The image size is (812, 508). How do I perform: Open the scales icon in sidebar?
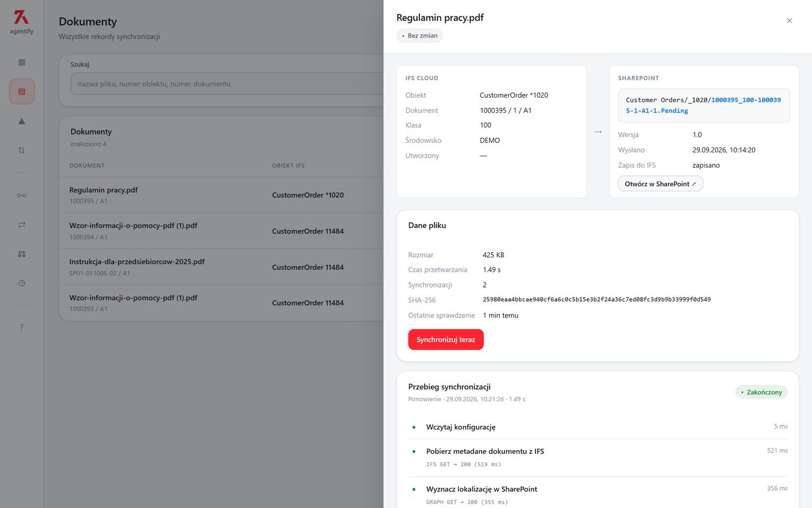22,254
